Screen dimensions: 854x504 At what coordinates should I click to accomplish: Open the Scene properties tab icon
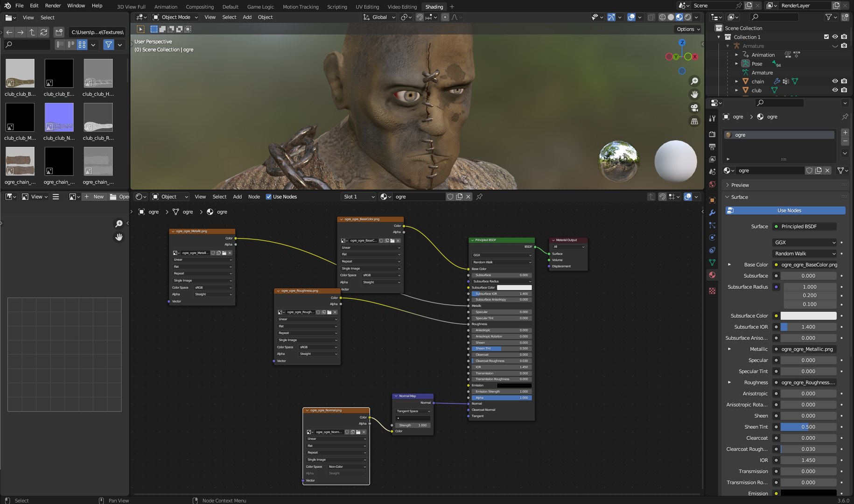pos(712,172)
